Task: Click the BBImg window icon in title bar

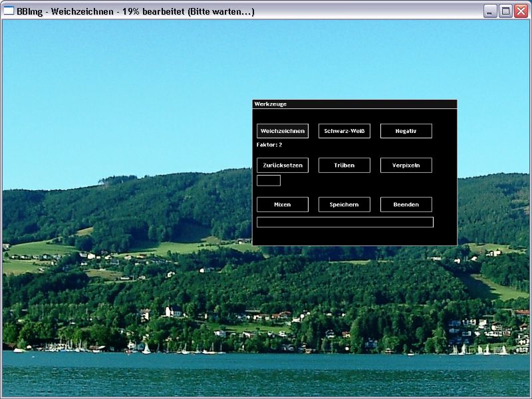Action: [9, 11]
